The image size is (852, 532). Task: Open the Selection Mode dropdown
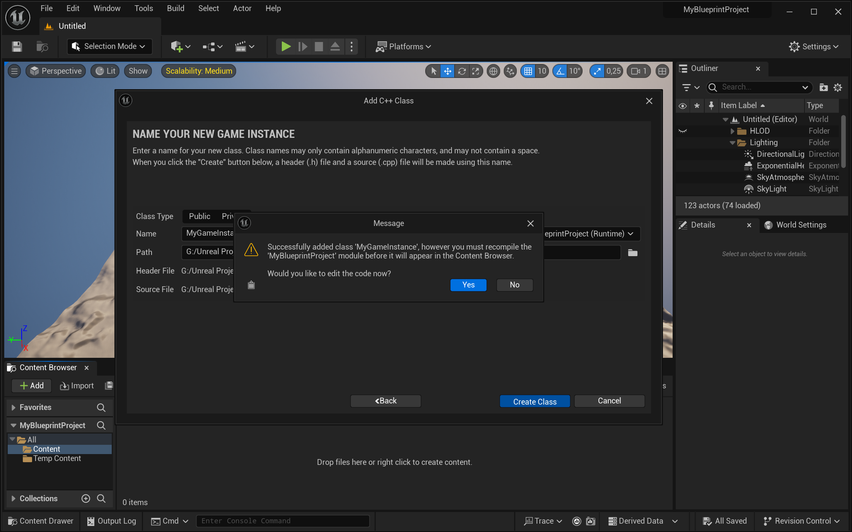(x=109, y=47)
